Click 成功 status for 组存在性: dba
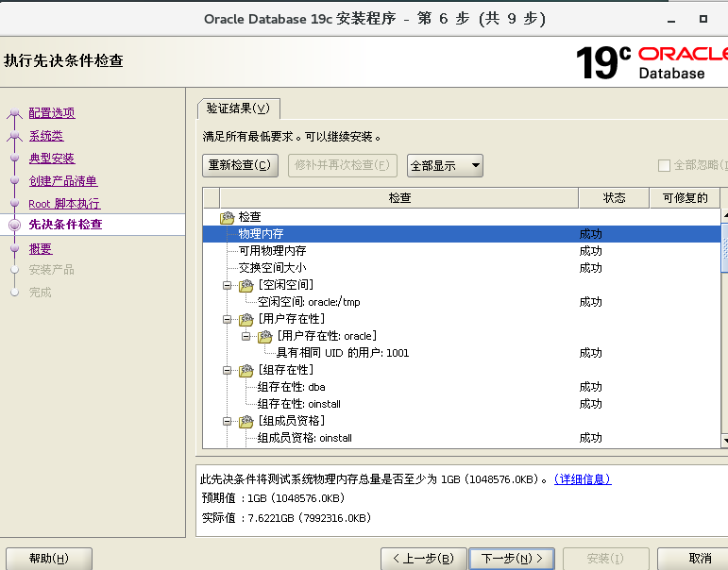The width and height of the screenshot is (728, 570). click(x=590, y=387)
